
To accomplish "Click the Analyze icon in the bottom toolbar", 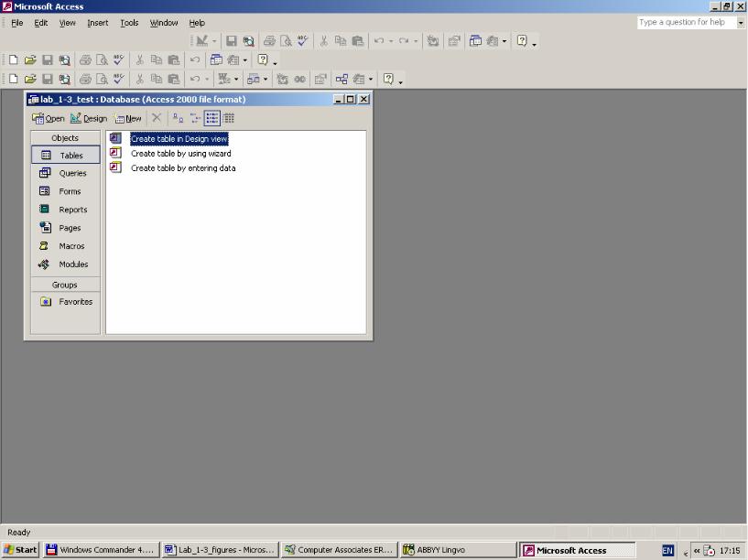I will click(254, 79).
